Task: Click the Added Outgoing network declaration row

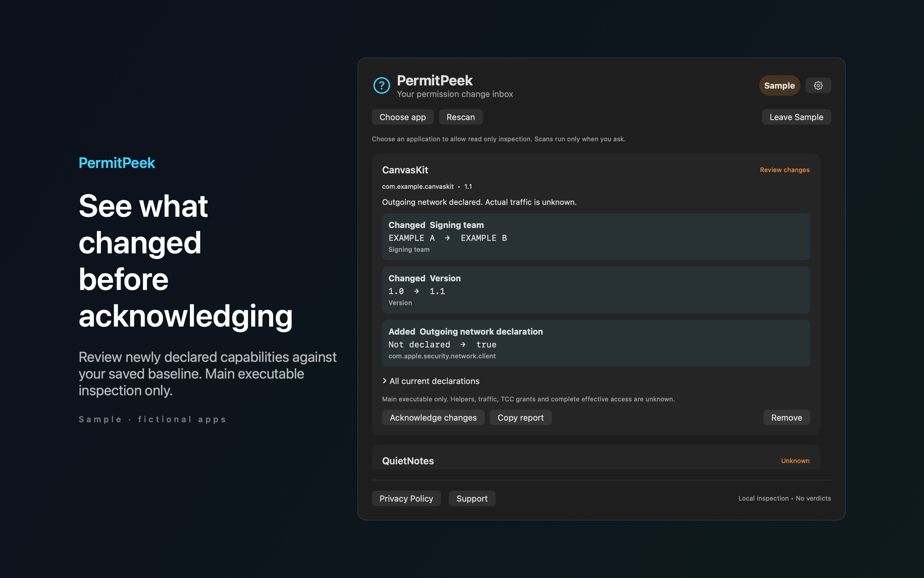Action: (596, 343)
